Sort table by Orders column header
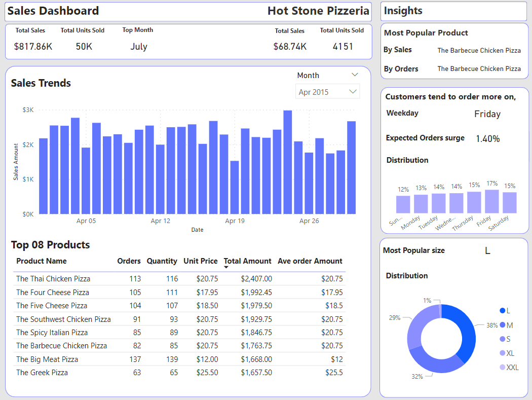 (129, 261)
